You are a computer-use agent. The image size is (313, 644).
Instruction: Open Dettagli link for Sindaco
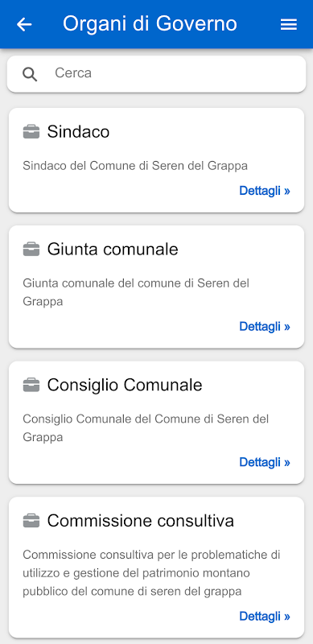tap(265, 191)
